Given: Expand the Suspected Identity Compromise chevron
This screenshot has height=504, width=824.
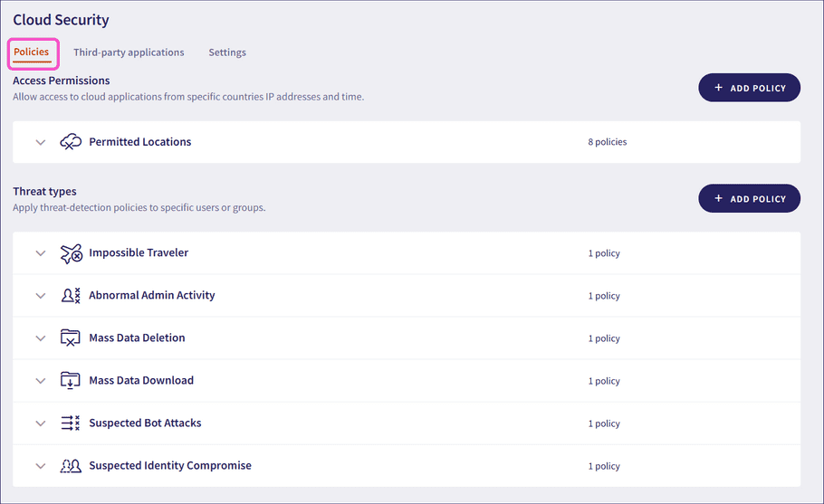Looking at the screenshot, I should point(41,466).
